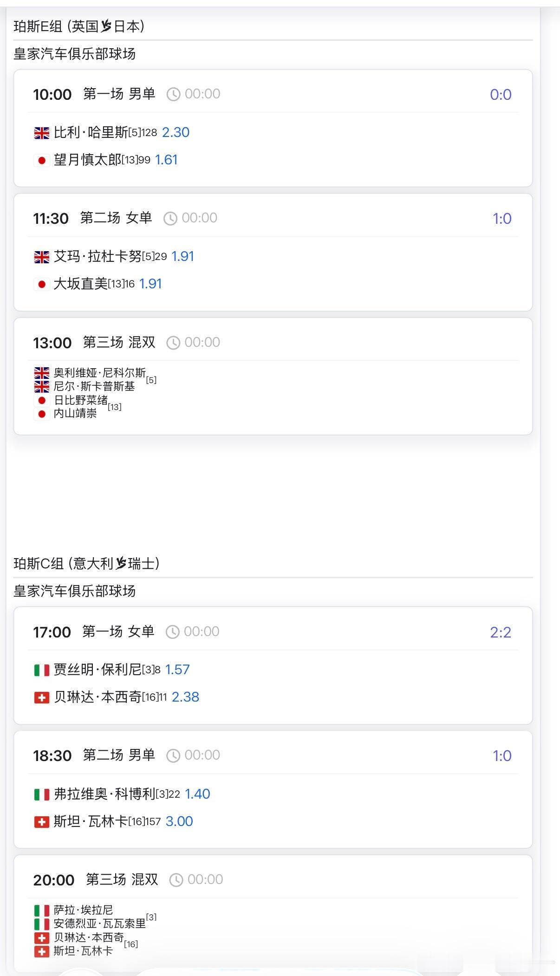Click the vs icon in 意大利 瑞士 header
This screenshot has height=976, width=560.
coord(121,564)
